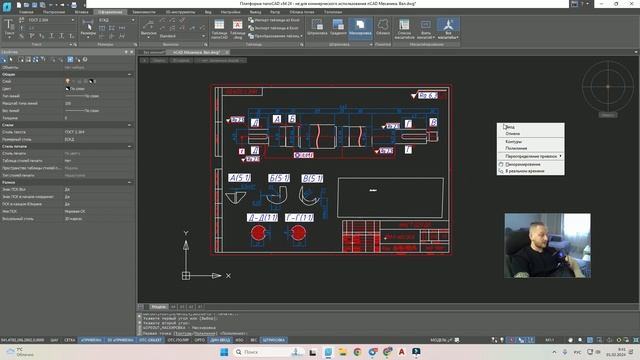Select the Градиент tool
Viewport: 640px width, 360px height.
[x=338, y=27]
